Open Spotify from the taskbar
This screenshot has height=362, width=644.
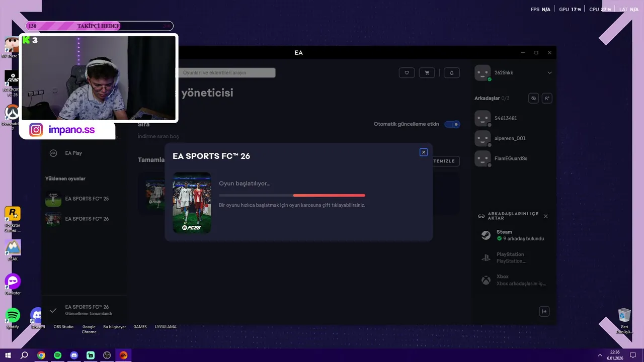(58, 355)
